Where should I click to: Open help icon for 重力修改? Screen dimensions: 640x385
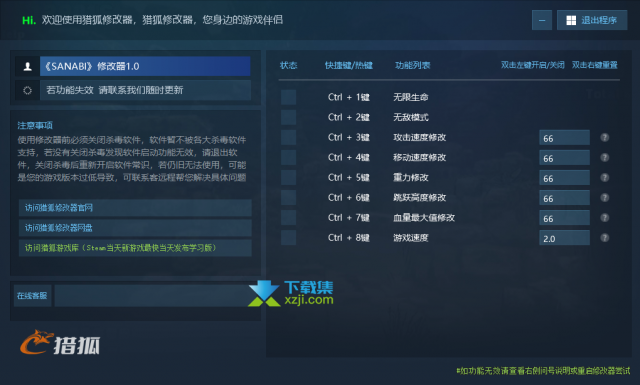(x=604, y=178)
